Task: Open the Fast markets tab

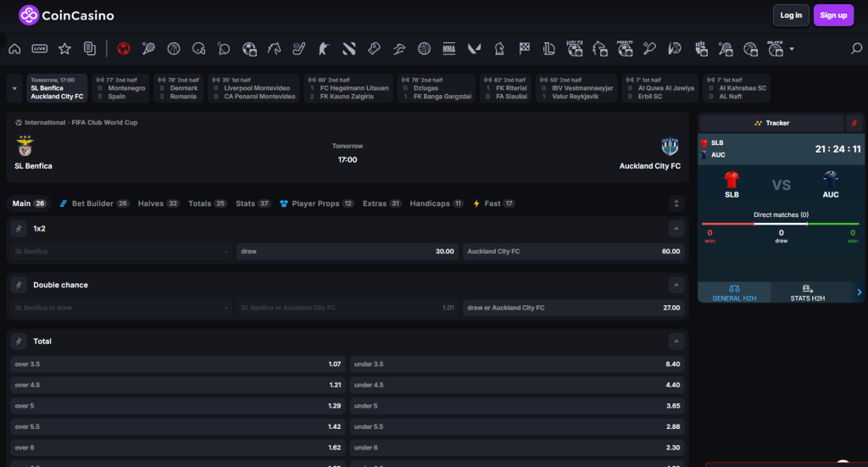Action: click(x=494, y=203)
